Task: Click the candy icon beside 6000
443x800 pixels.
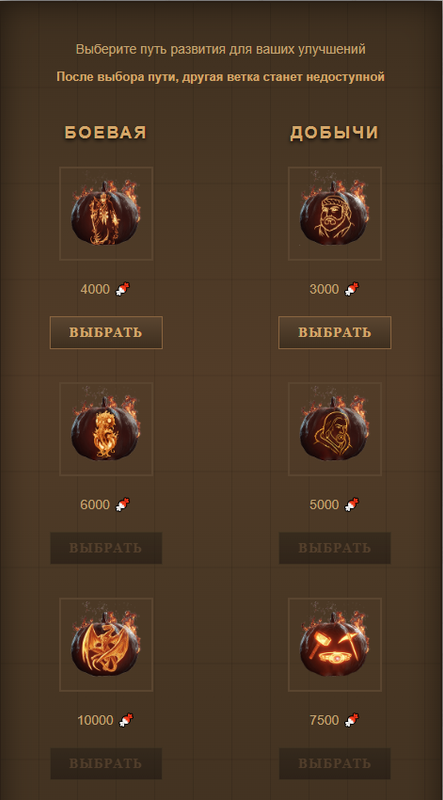Action: tap(122, 505)
